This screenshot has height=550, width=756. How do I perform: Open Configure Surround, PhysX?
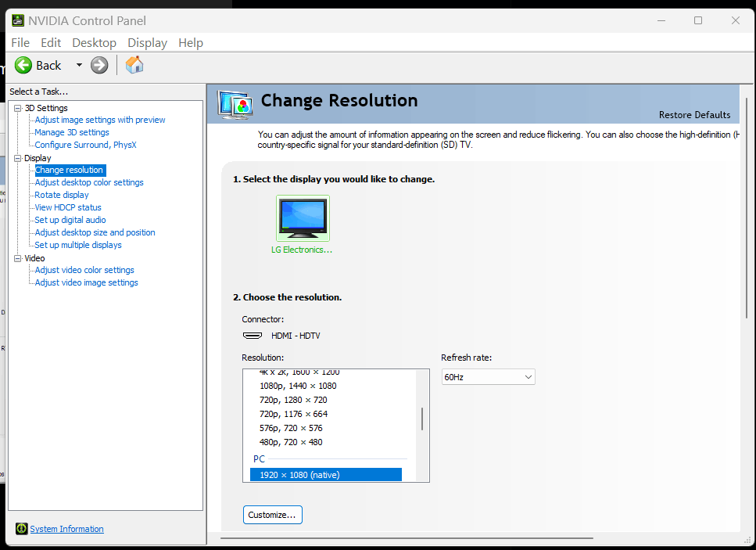tap(85, 145)
